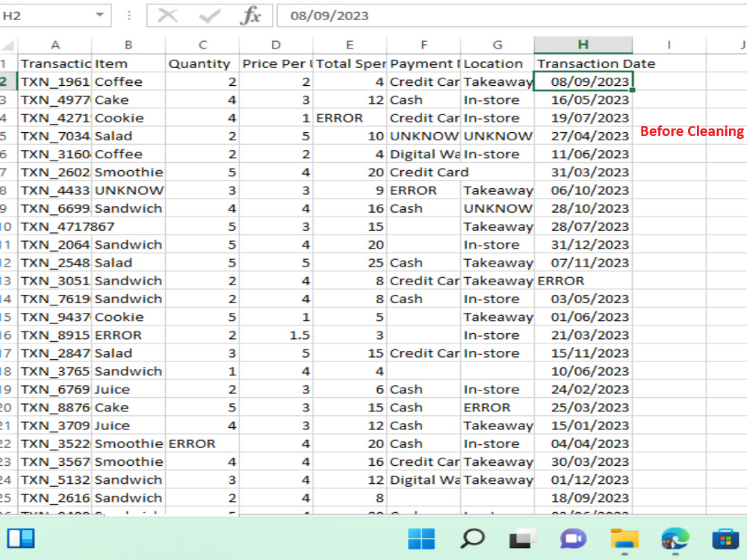
Task: Select TXN_9437 cell
Action: 55,317
